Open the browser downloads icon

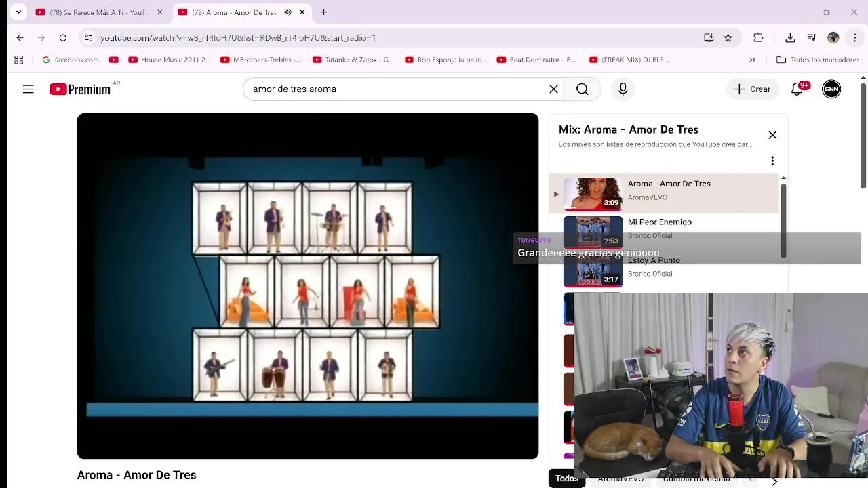(x=790, y=38)
